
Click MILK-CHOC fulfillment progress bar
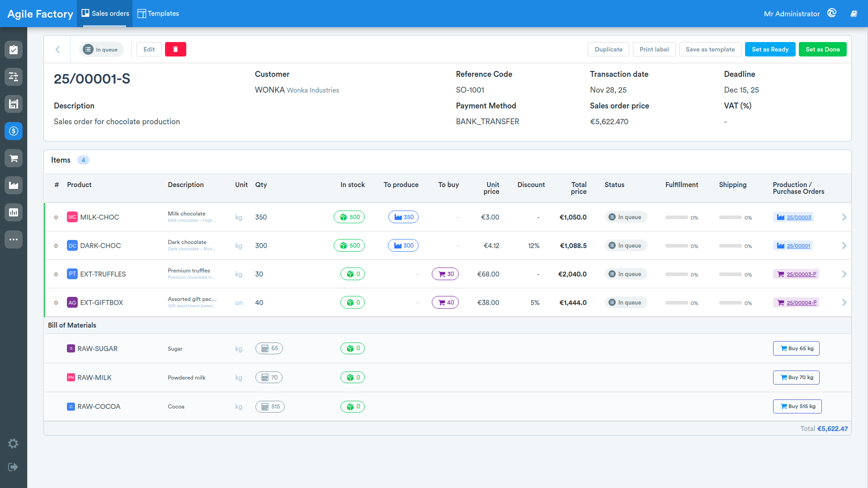(677, 217)
